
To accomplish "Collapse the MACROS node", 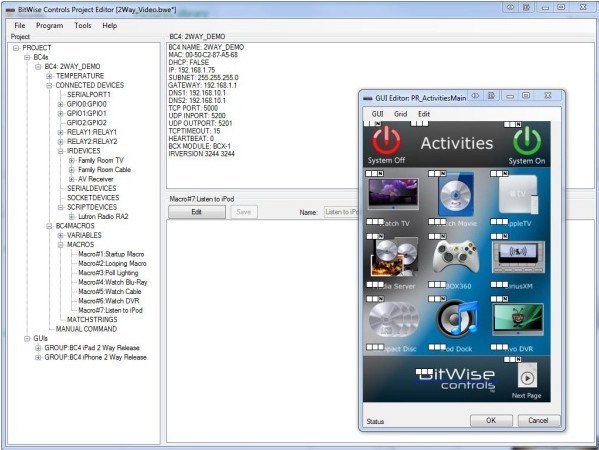I will tap(60, 245).
